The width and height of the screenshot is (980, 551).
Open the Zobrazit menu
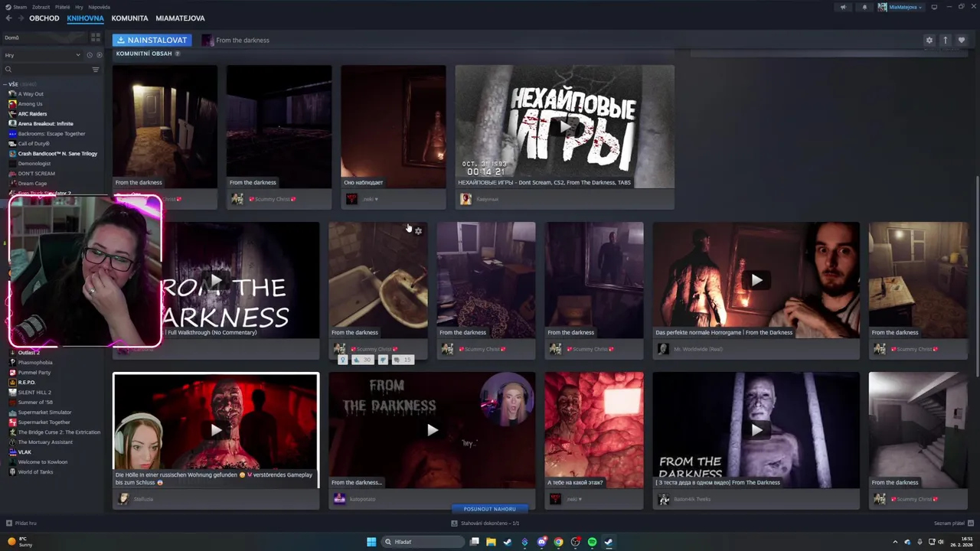tap(41, 7)
